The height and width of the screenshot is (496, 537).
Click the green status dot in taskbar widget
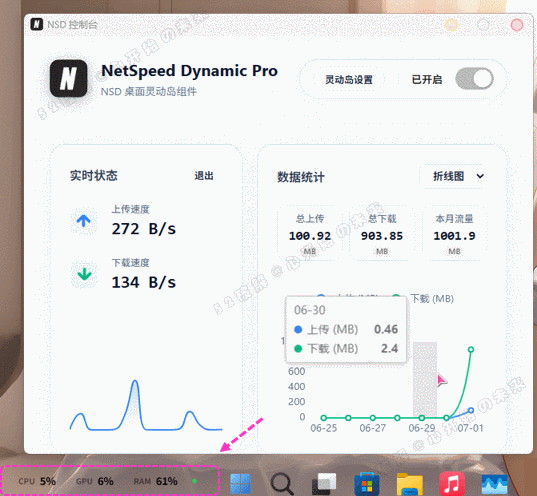pyautogui.click(x=195, y=481)
